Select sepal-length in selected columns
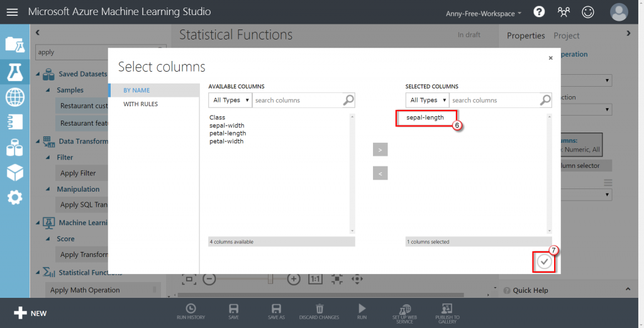The width and height of the screenshot is (644, 328). click(425, 118)
